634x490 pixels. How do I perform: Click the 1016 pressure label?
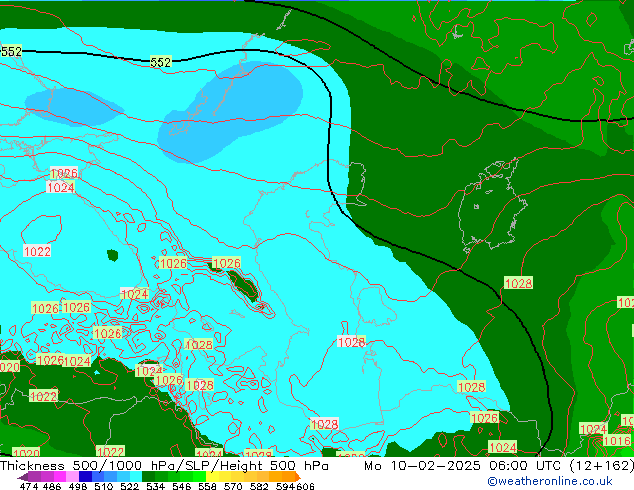(x=617, y=441)
